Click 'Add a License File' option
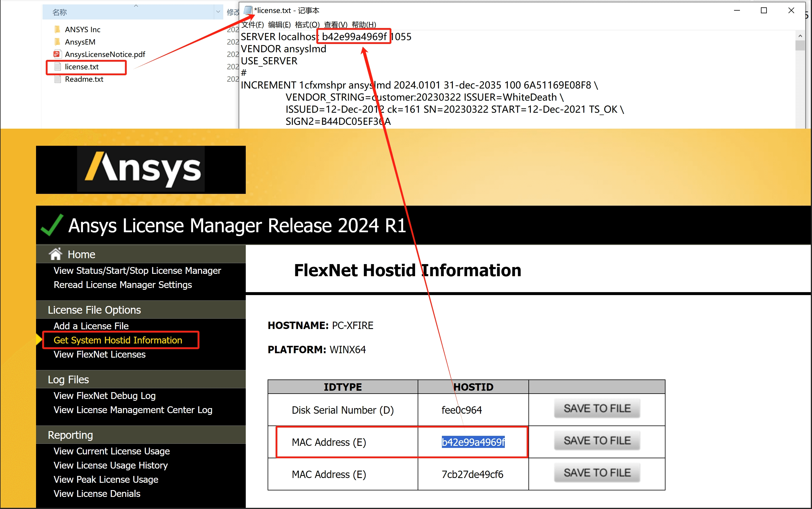Screen dimensions: 812x509 tap(90, 325)
